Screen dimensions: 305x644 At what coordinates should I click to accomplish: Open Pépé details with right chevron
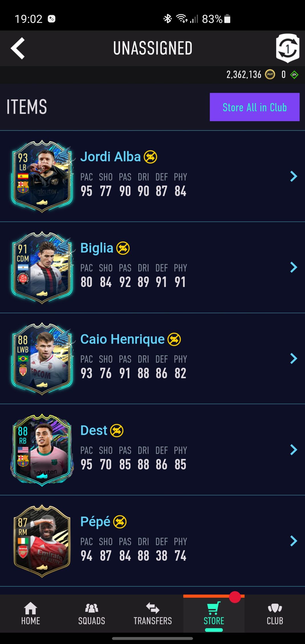pyautogui.click(x=294, y=541)
